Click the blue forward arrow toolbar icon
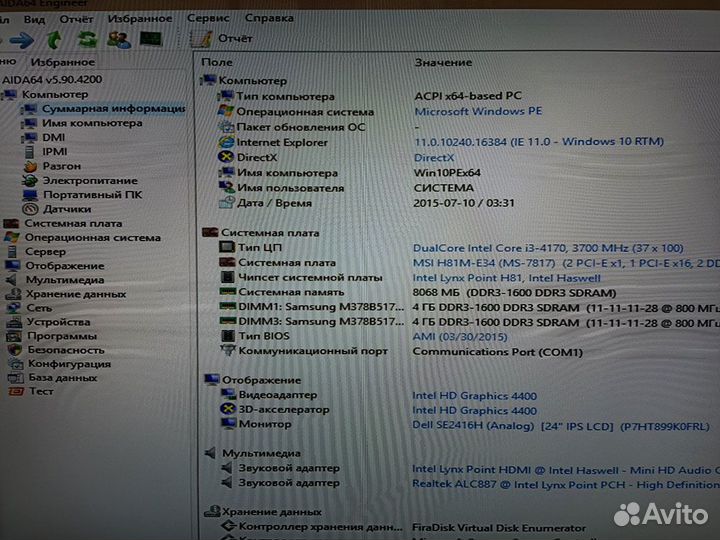The width and height of the screenshot is (720, 540). 22,40
